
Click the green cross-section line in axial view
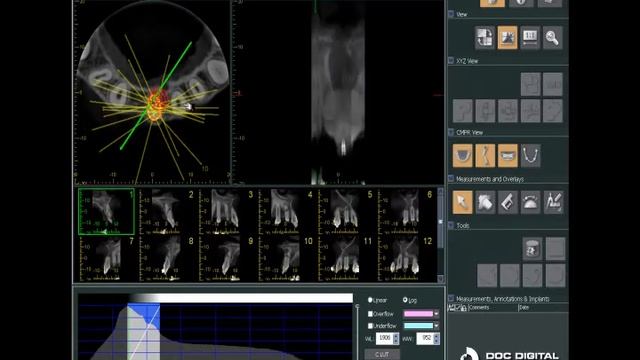[156, 96]
